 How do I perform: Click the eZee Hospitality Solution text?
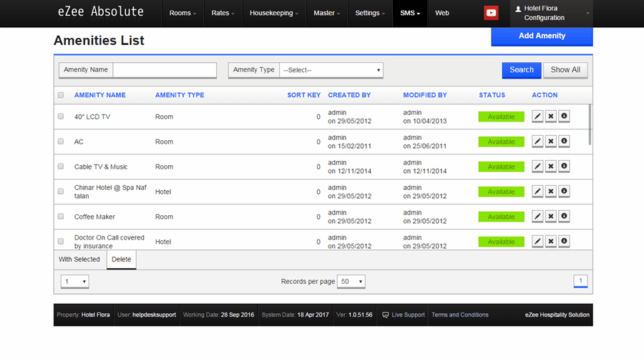557,315
